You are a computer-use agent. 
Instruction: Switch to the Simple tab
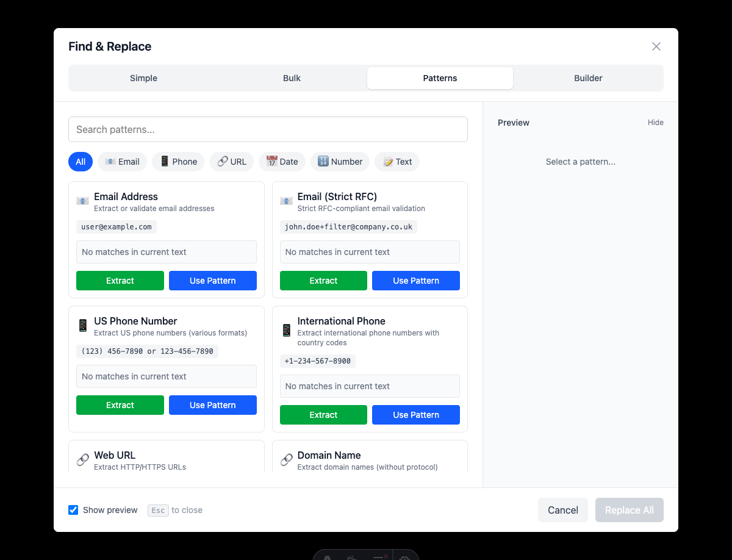(x=143, y=78)
